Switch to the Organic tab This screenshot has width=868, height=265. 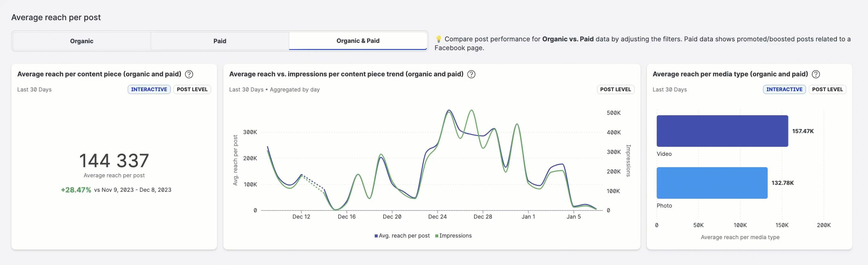coord(82,41)
